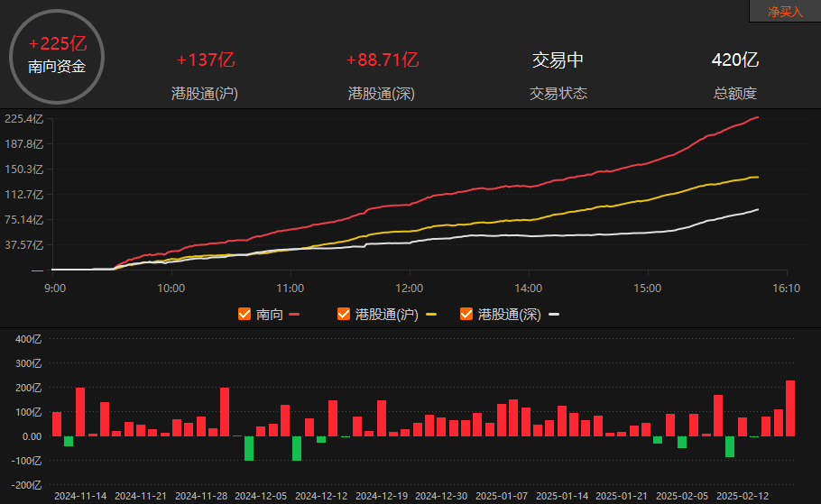821x504 pixels.
Task: Click the +225亿 南向资金 circle
Action: tap(57, 56)
